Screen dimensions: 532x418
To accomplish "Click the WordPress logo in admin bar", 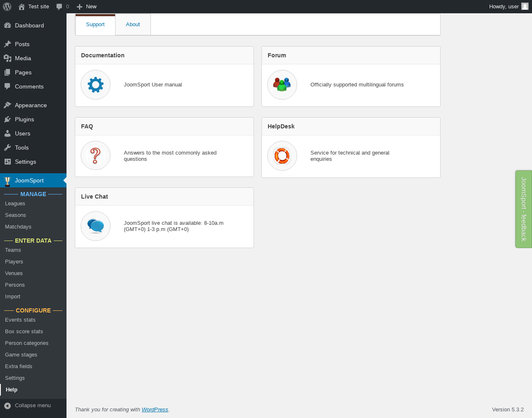I will [x=7, y=7].
